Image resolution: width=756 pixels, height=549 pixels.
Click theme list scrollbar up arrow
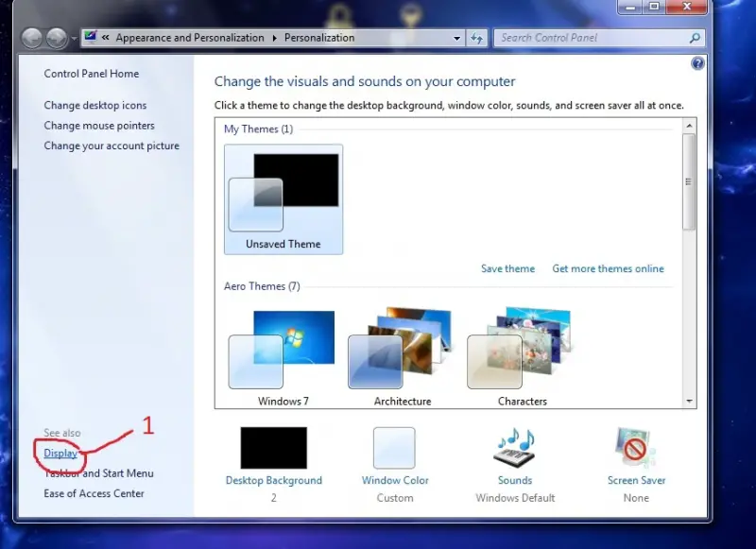[x=689, y=126]
